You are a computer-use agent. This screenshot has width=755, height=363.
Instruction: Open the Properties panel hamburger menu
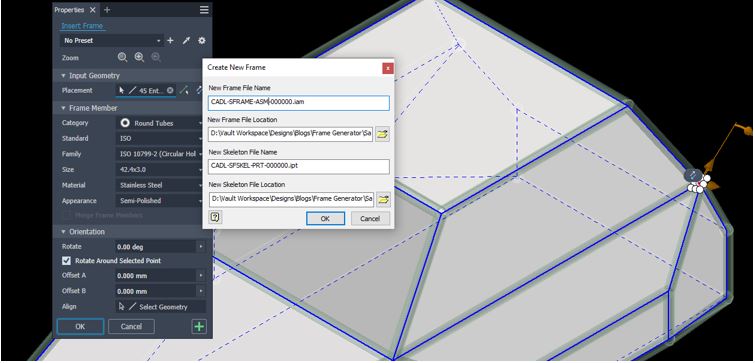(x=204, y=10)
